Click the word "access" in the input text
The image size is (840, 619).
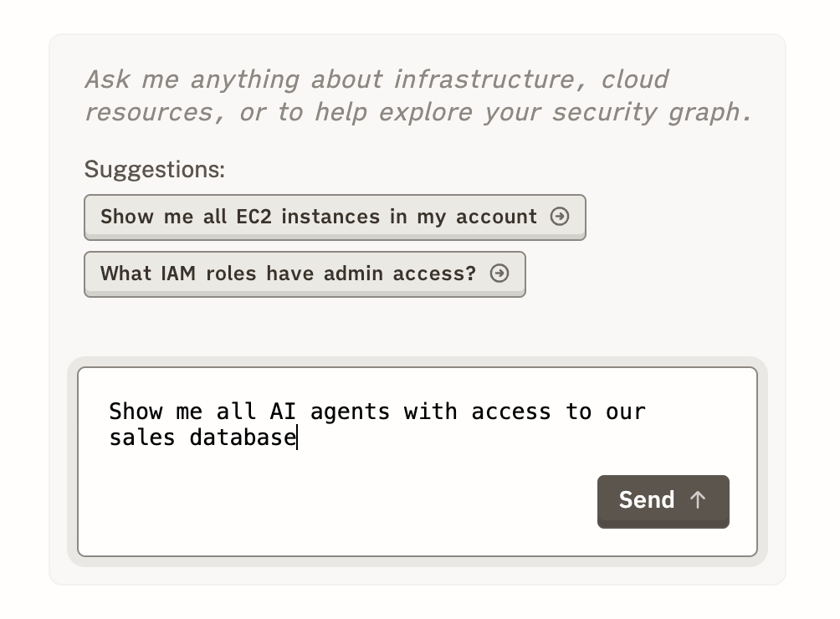pyautogui.click(x=511, y=412)
